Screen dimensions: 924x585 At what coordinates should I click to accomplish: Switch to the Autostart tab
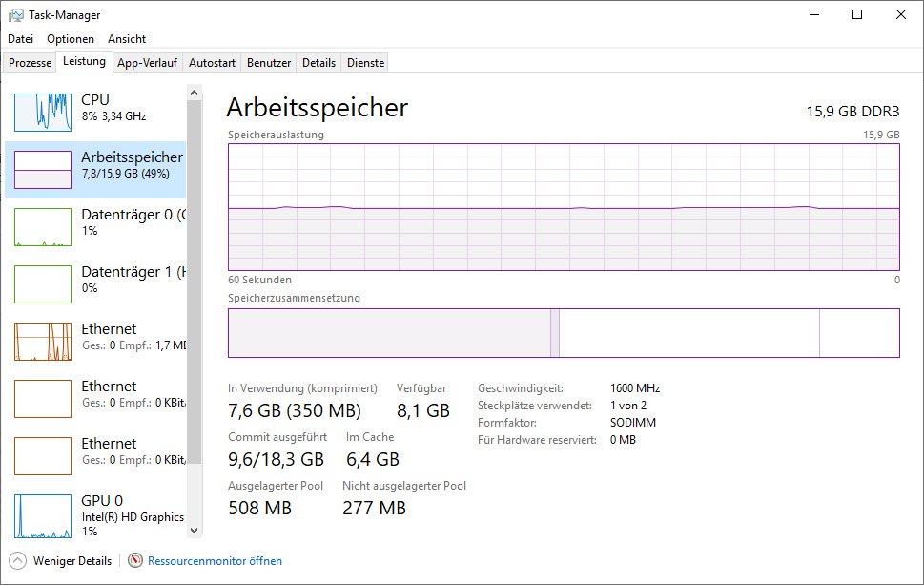[x=212, y=63]
